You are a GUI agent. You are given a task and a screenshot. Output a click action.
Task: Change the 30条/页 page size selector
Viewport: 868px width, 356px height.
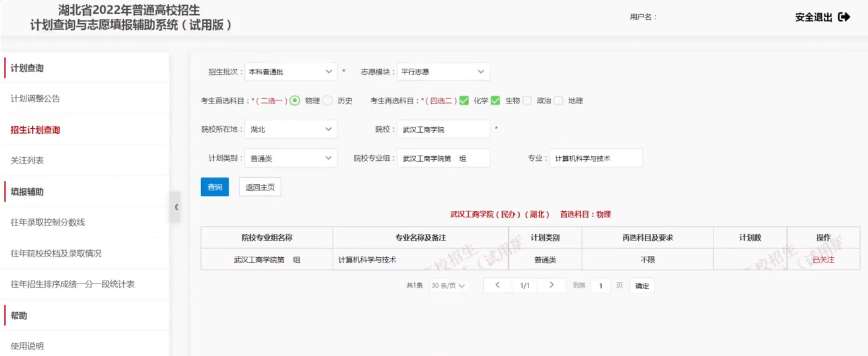(448, 286)
